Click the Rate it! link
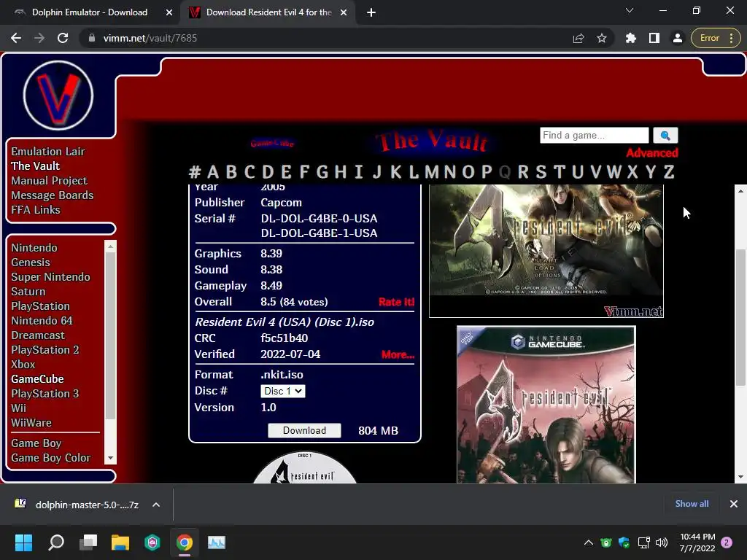The width and height of the screenshot is (747, 560). pyautogui.click(x=396, y=302)
